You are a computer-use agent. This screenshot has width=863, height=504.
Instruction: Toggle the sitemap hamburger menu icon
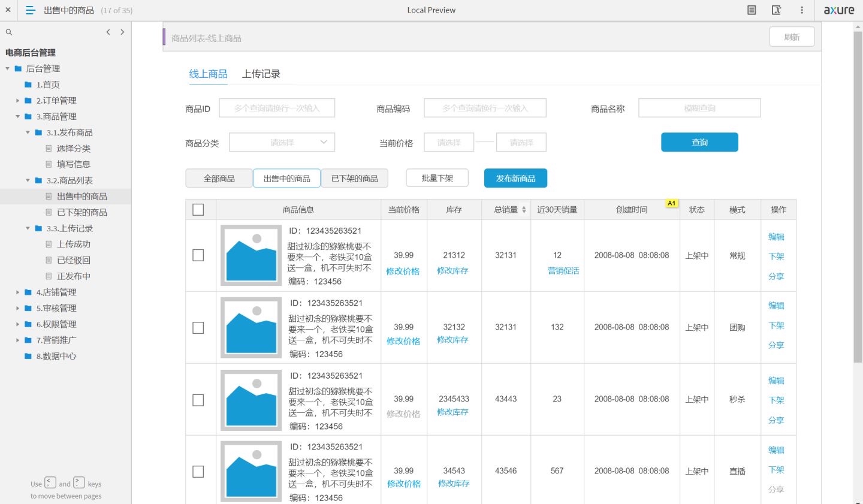(x=31, y=10)
